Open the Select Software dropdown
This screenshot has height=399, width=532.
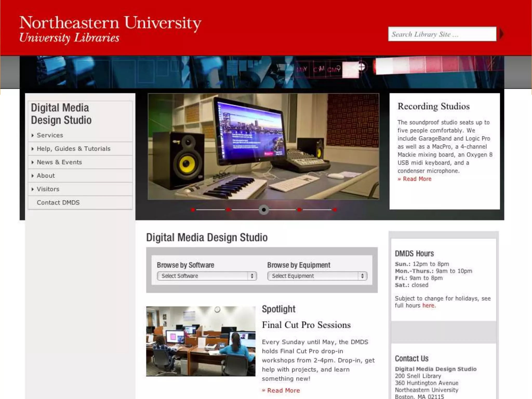pos(207,276)
